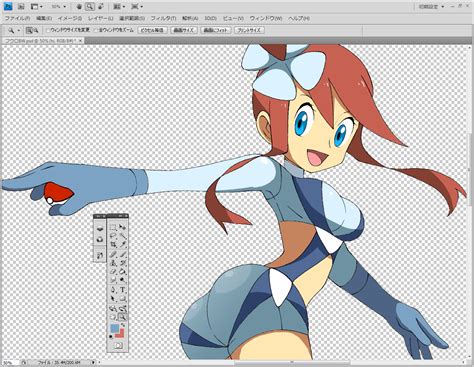This screenshot has width=474, height=367.
Task: Enable ウィンドウサイズを変更 checkbox
Action: [x=48, y=30]
